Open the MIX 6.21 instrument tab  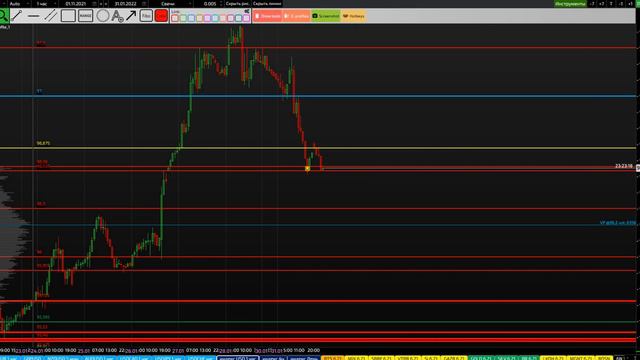(x=356, y=358)
